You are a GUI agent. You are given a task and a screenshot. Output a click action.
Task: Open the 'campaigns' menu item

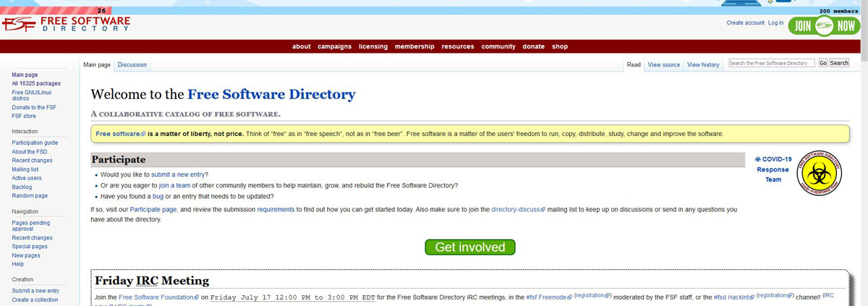pyautogui.click(x=334, y=46)
